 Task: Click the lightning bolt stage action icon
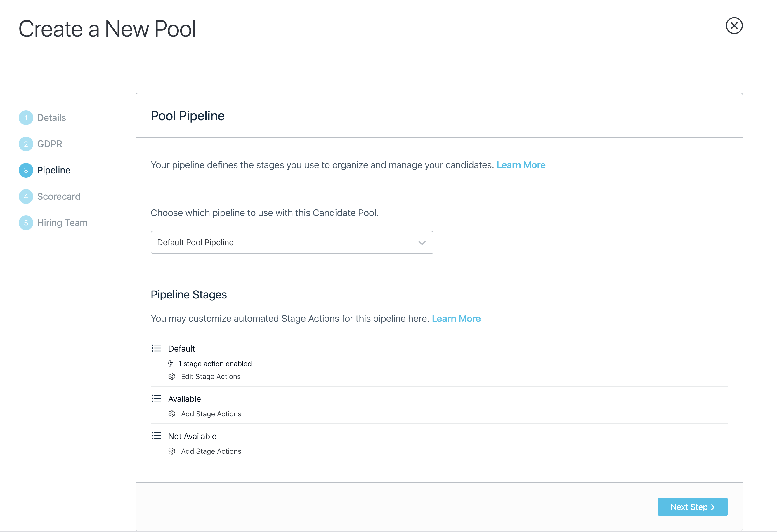pos(171,363)
